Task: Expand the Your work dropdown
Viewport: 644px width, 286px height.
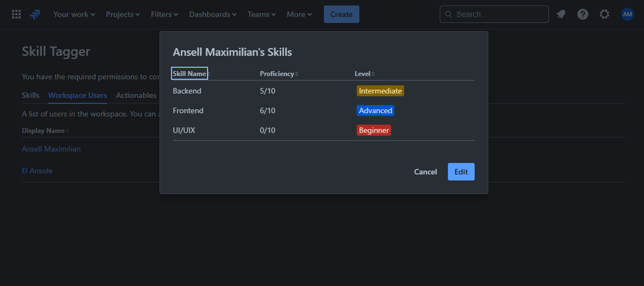Action: click(74, 14)
